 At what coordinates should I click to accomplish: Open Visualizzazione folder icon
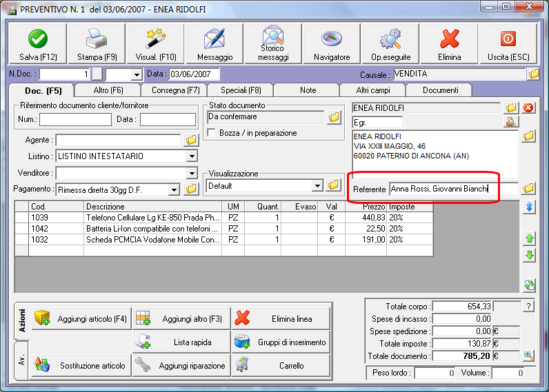tap(334, 185)
